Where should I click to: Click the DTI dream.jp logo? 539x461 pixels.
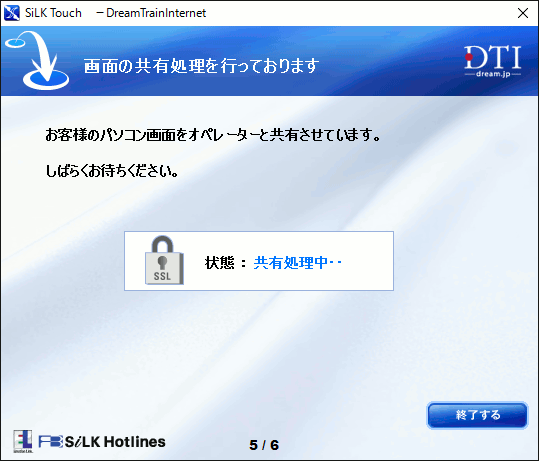tap(493, 61)
